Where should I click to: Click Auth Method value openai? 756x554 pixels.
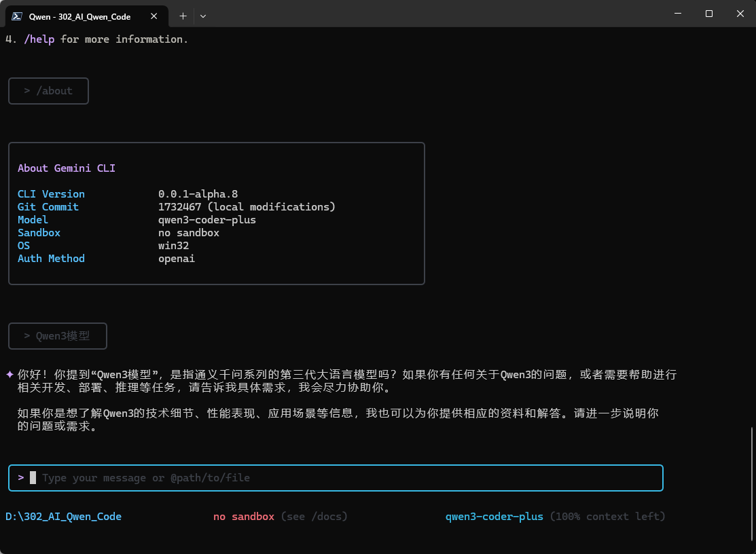click(x=177, y=259)
